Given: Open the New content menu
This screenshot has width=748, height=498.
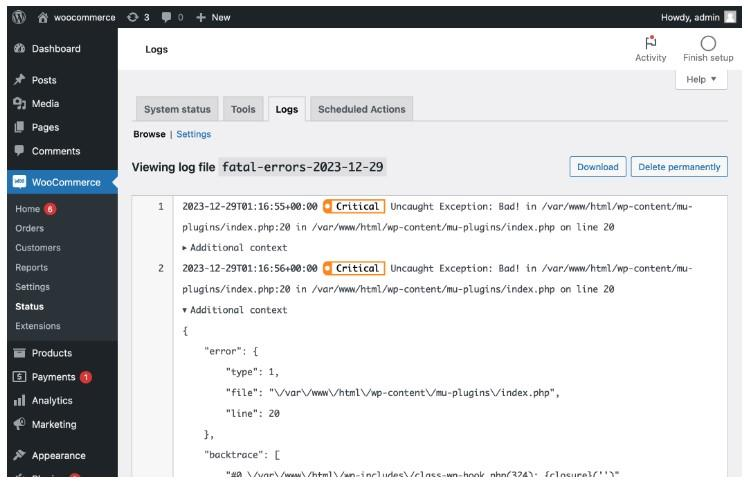Looking at the screenshot, I should (x=213, y=17).
